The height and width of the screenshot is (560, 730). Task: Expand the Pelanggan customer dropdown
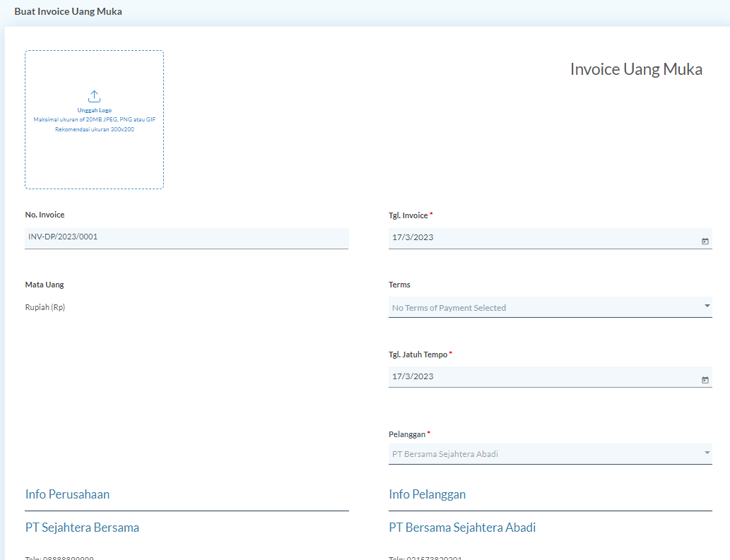pyautogui.click(x=551, y=453)
